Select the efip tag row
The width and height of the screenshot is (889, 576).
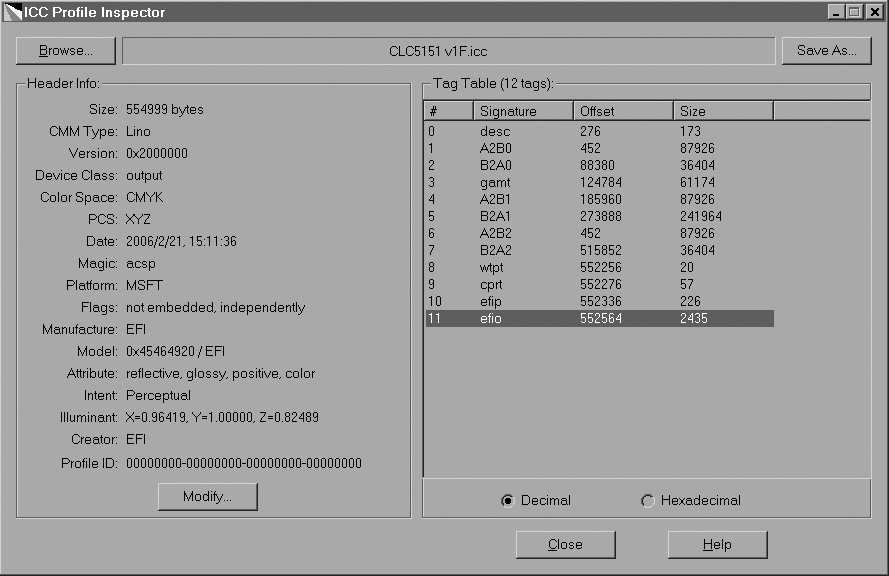[x=599, y=302]
